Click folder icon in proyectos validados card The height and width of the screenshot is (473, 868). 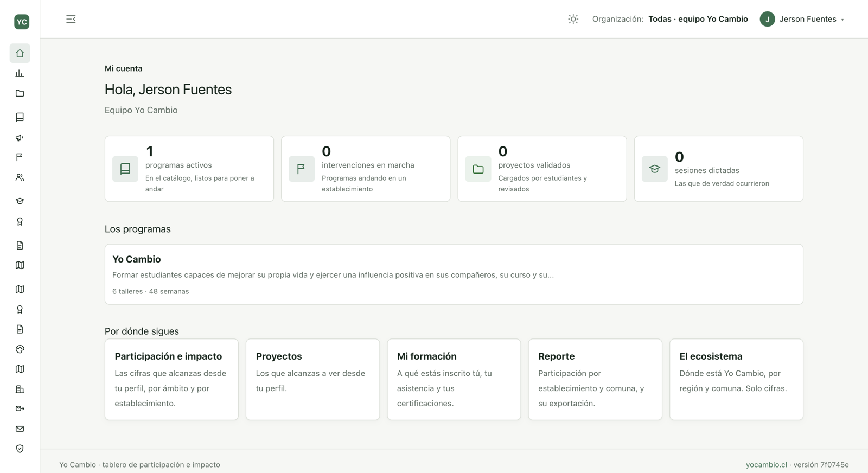(x=478, y=169)
